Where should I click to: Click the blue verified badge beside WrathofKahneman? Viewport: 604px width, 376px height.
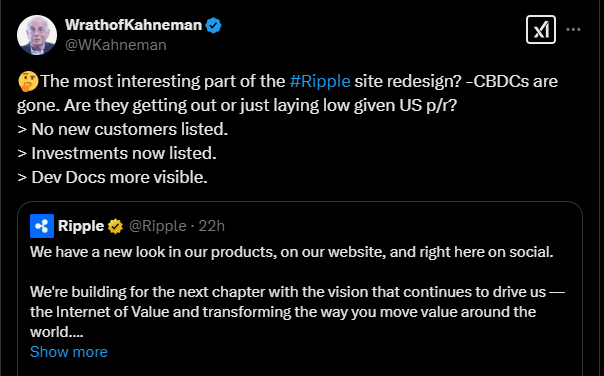point(213,25)
